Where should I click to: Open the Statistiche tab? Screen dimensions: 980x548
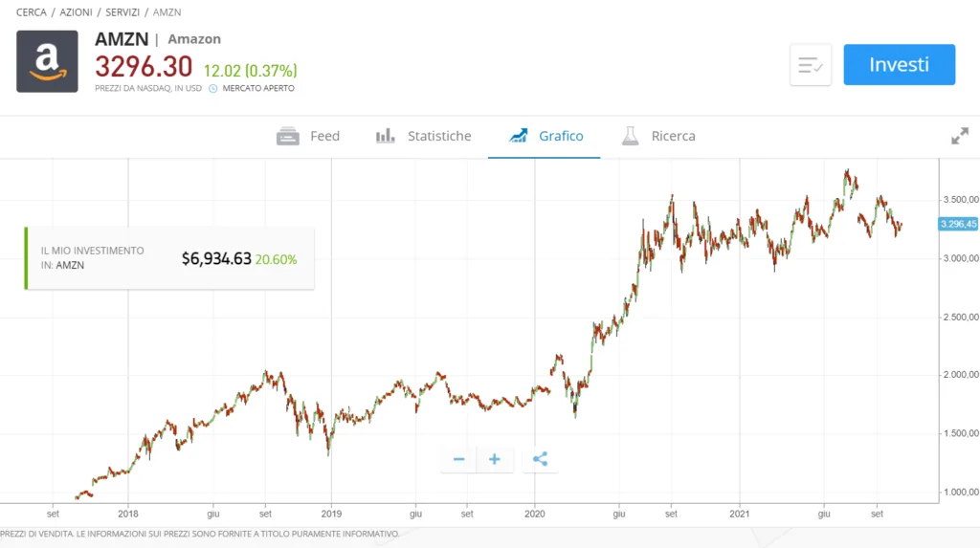pyautogui.click(x=423, y=136)
